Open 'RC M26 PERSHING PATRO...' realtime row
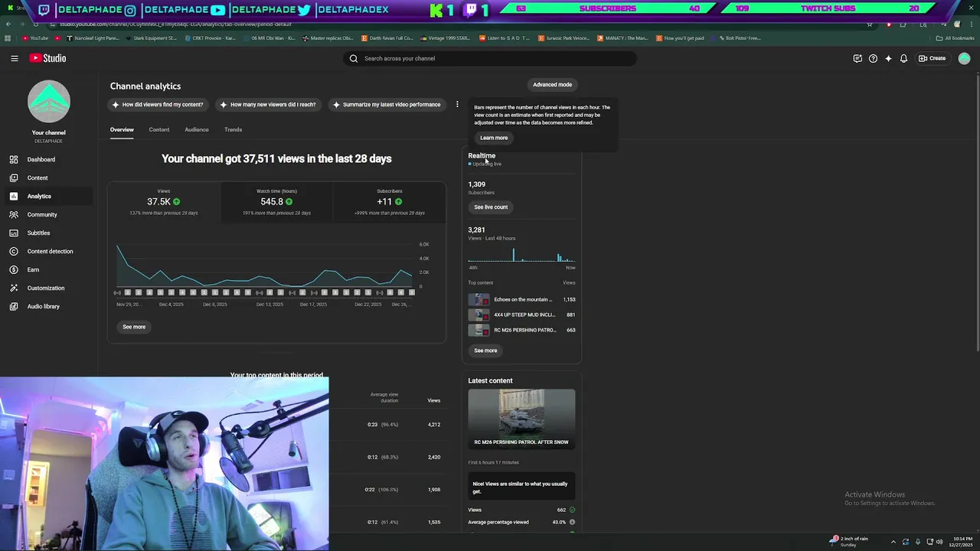The height and width of the screenshot is (551, 980). pyautogui.click(x=521, y=330)
